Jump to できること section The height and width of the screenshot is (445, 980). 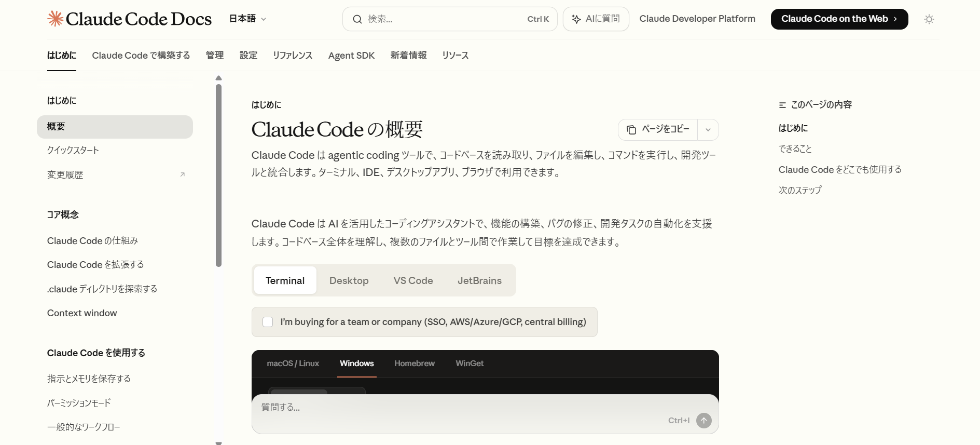[795, 149]
